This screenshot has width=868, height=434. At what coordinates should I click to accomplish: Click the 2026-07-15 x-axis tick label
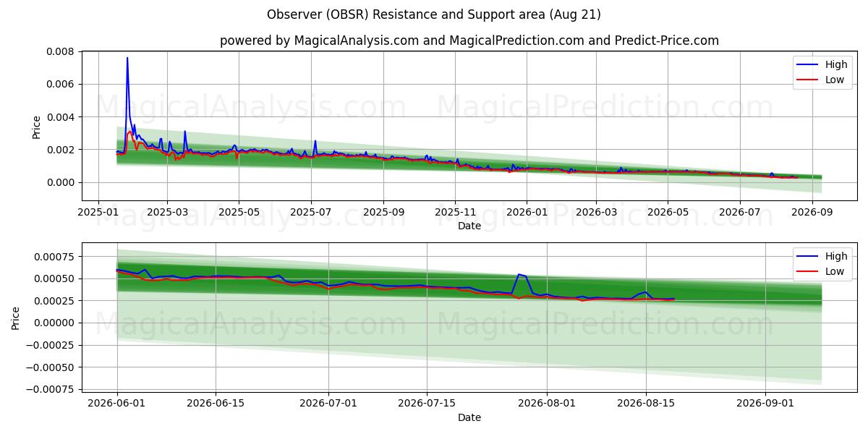[427, 404]
